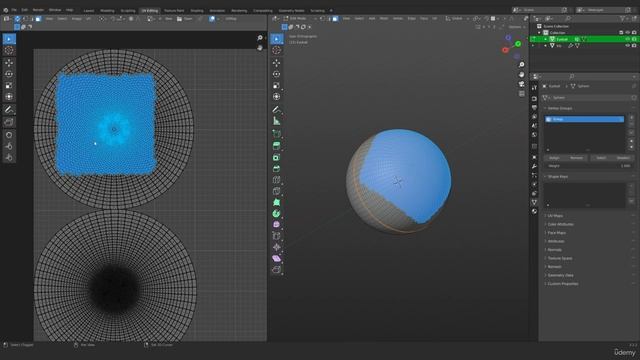This screenshot has width=640, height=360.
Task: Expand the Geometry Data panel
Action: coord(560,276)
